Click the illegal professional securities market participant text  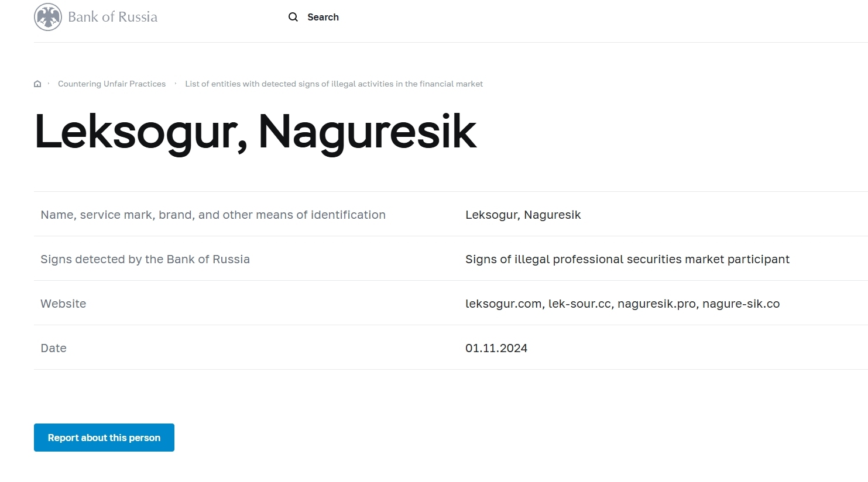627,259
